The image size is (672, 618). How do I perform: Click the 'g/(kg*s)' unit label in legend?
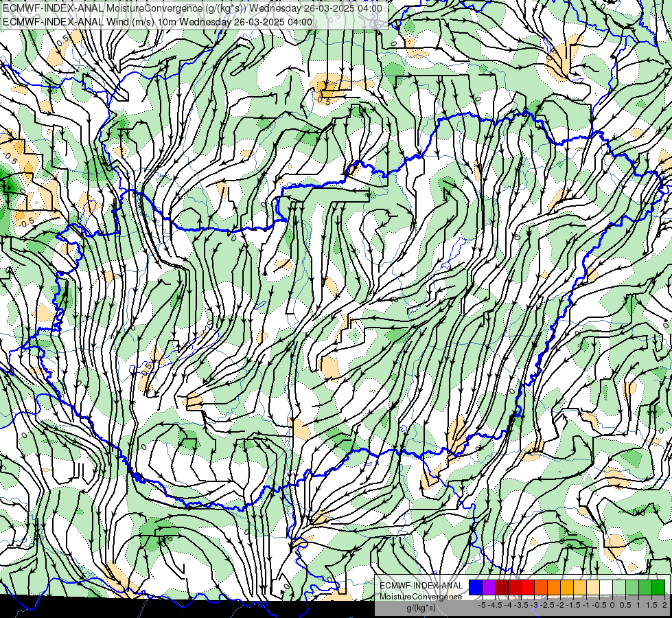tap(421, 608)
